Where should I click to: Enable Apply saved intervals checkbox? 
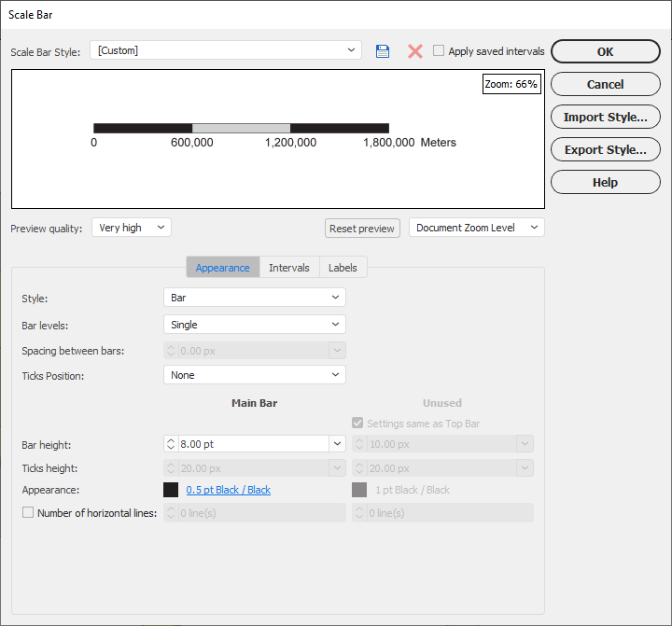coord(439,51)
